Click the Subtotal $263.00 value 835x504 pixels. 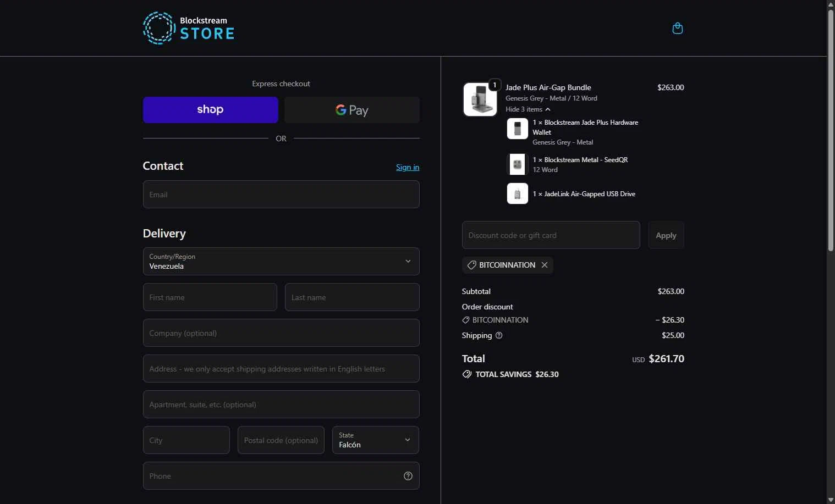671,291
